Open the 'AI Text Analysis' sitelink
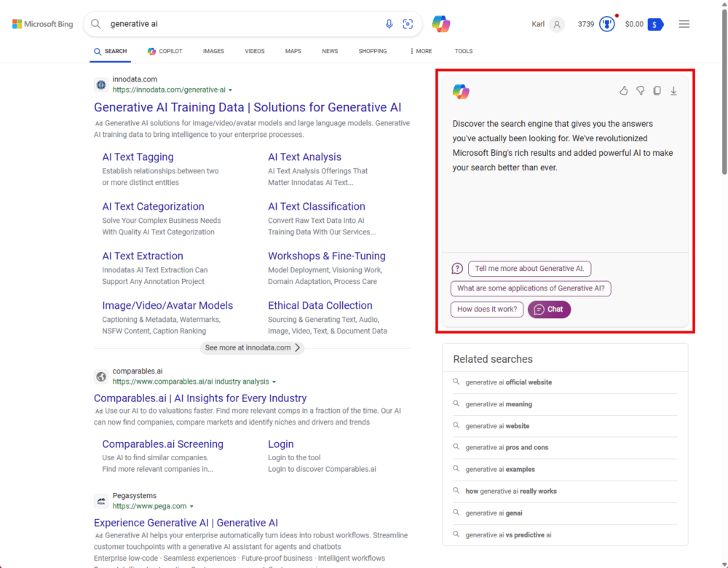Viewport: 728px width, 568px height. pyautogui.click(x=304, y=157)
